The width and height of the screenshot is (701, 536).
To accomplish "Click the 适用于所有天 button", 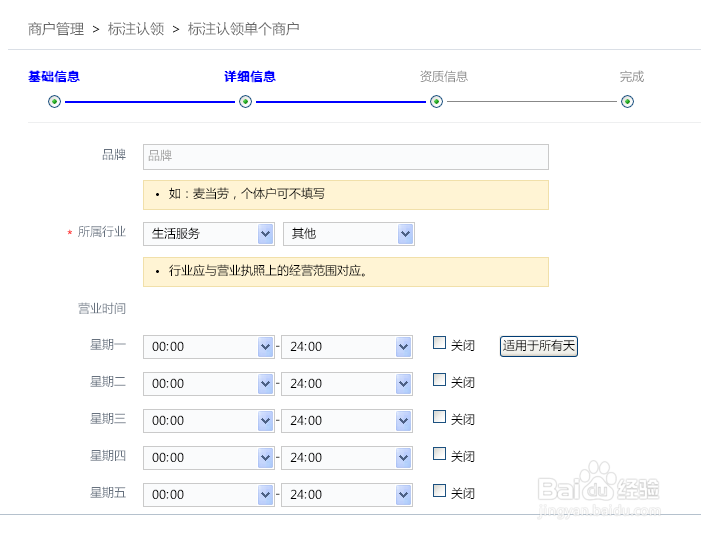I will pyautogui.click(x=539, y=347).
